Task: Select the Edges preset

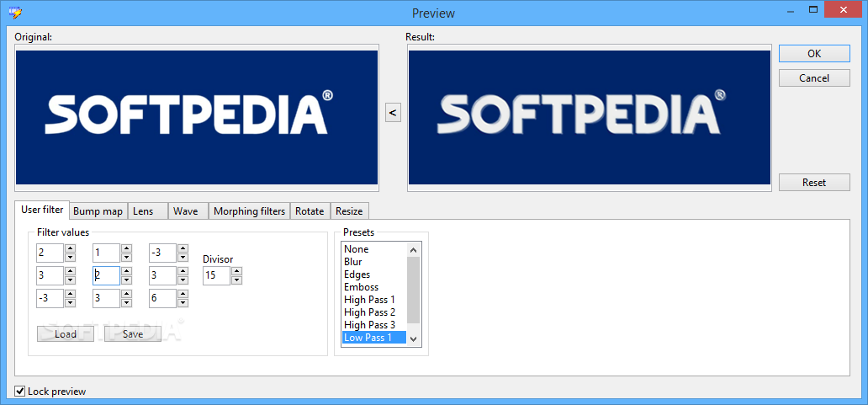Action: (375, 274)
